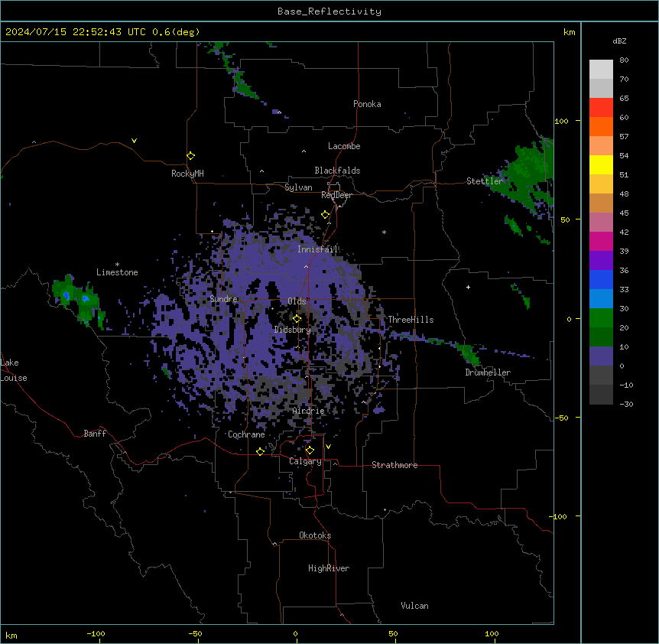Viewport: 659px width, 644px height.
Task: Select the RedDeer label
Action: click(336, 195)
